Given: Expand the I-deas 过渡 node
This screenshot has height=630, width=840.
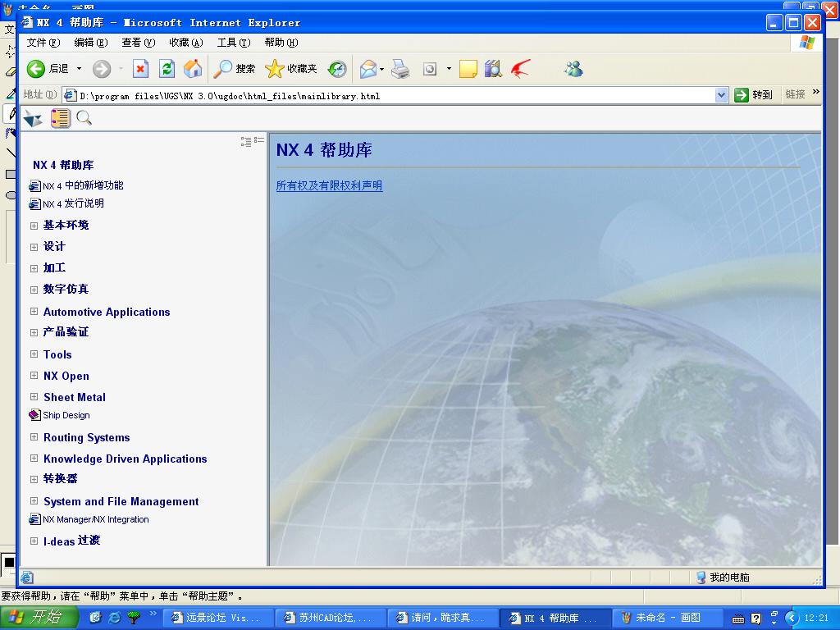Looking at the screenshot, I should click(x=34, y=541).
